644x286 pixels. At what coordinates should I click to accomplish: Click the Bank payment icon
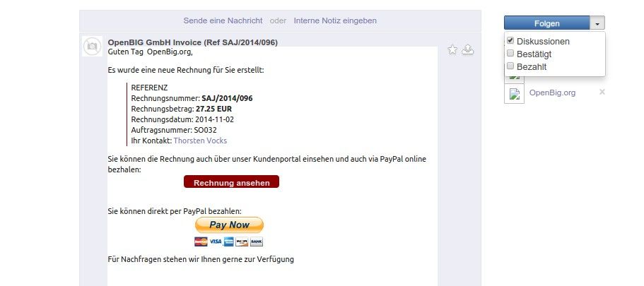[257, 242]
